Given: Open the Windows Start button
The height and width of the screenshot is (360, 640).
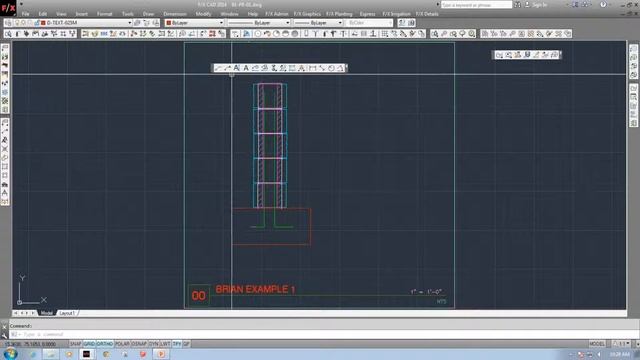Looking at the screenshot, I should pyautogui.click(x=10, y=354).
